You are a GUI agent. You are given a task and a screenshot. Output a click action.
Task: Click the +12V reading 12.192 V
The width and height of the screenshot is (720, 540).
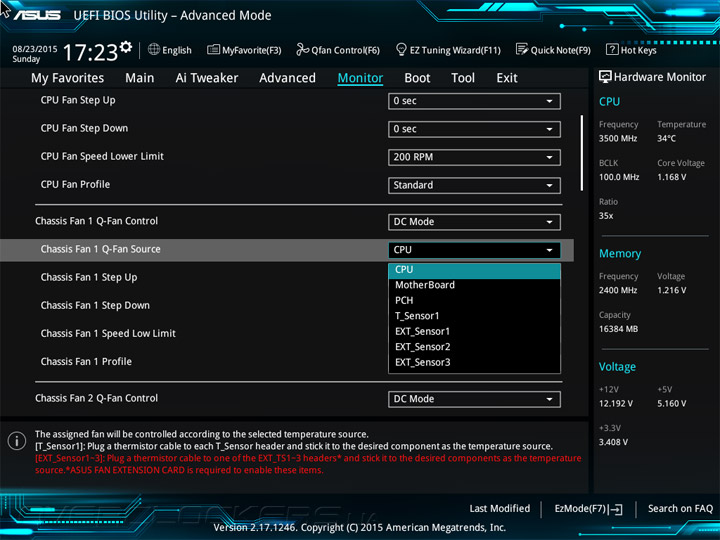tap(616, 403)
